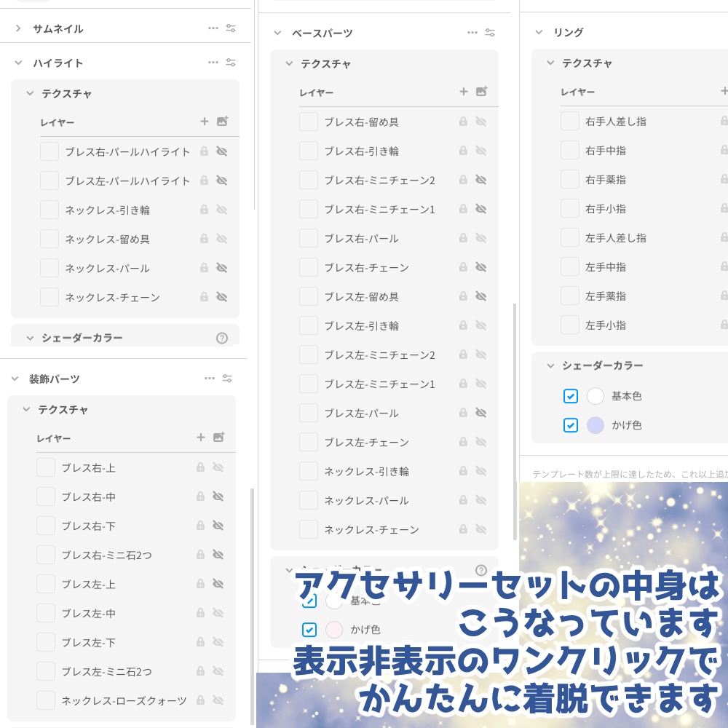This screenshot has width=728, height=728.
Task: Add a new layer in the ベースパーツ texture panel
Action: point(464,91)
